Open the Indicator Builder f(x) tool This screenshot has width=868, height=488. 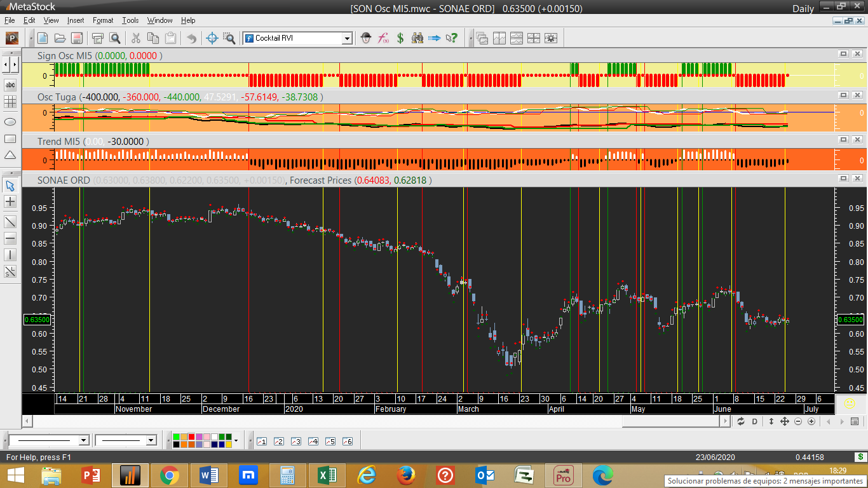(383, 38)
